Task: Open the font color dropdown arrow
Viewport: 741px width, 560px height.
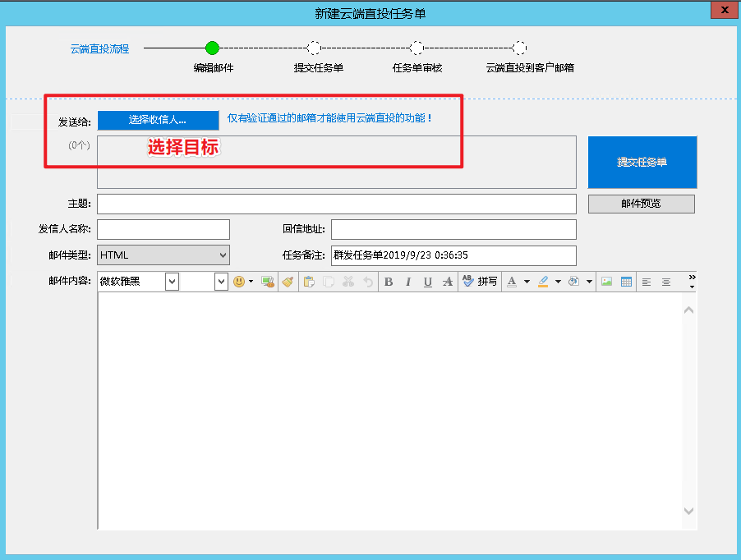Action: (x=527, y=282)
